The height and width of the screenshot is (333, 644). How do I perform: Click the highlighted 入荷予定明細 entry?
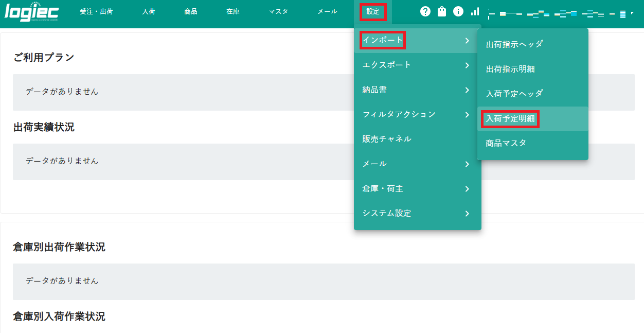(x=510, y=118)
